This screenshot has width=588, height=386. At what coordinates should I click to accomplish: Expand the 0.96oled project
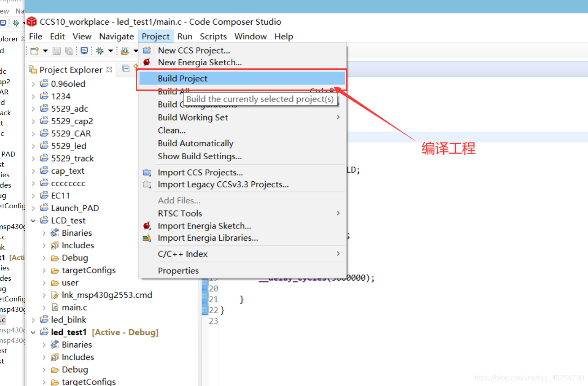(33, 84)
